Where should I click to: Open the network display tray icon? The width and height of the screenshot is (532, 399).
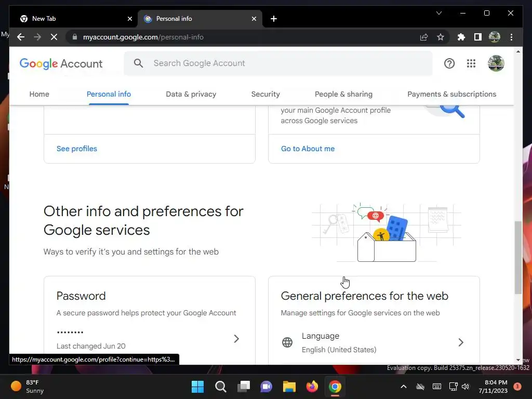[x=453, y=387]
